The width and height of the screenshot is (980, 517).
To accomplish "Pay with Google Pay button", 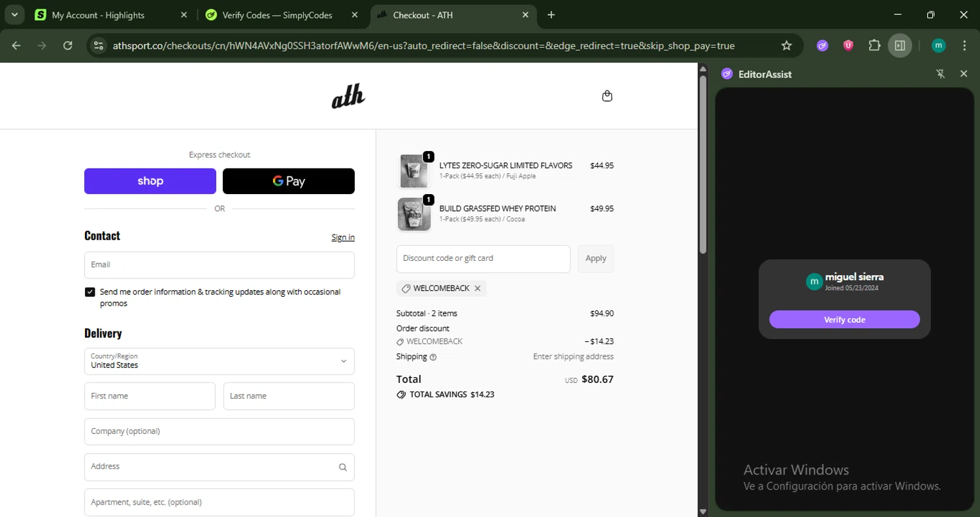I will coord(289,181).
